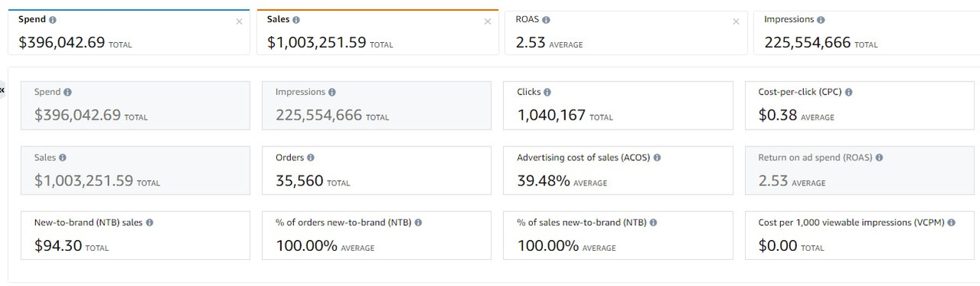Click the 2.53 value in top ROAS tile
Screen dimensions: 980x286
(531, 43)
